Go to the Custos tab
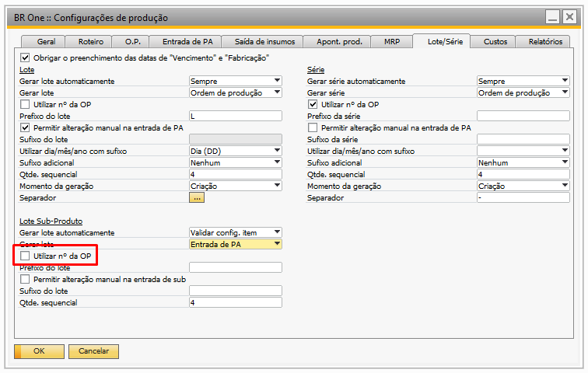The width and height of the screenshot is (588, 373). pyautogui.click(x=495, y=42)
